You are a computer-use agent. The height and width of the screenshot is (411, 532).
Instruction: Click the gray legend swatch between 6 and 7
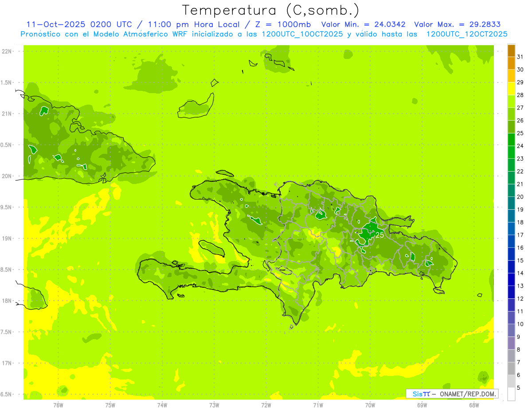click(511, 368)
